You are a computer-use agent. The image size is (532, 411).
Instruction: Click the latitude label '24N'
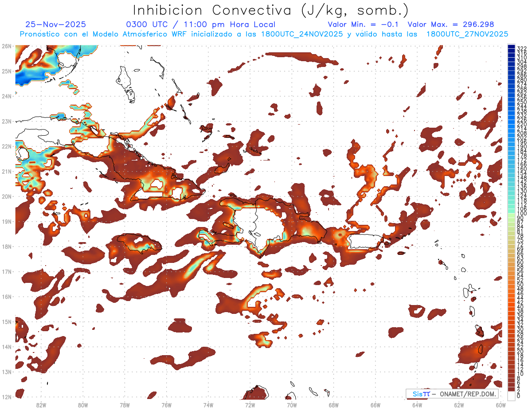(6, 96)
